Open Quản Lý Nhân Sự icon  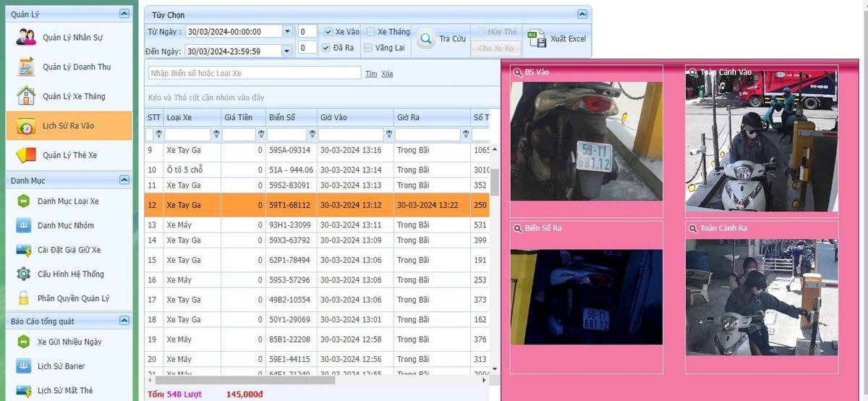pyautogui.click(x=26, y=37)
